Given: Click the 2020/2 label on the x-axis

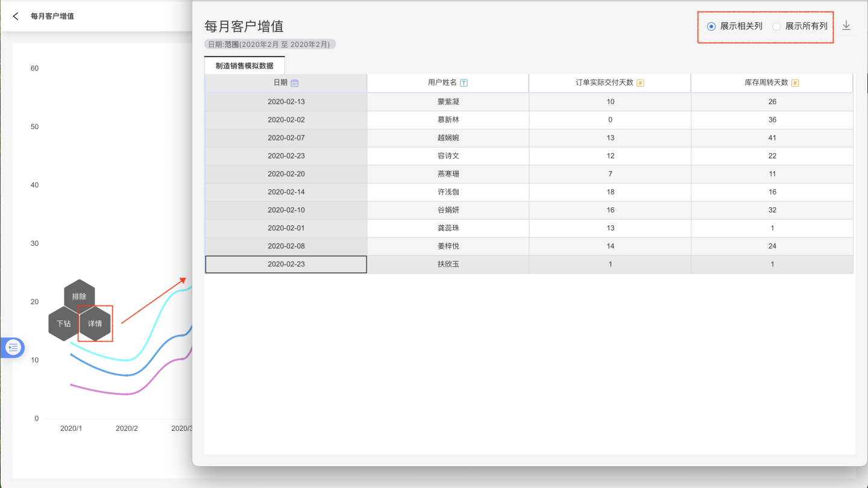Looking at the screenshot, I should pyautogui.click(x=127, y=428).
